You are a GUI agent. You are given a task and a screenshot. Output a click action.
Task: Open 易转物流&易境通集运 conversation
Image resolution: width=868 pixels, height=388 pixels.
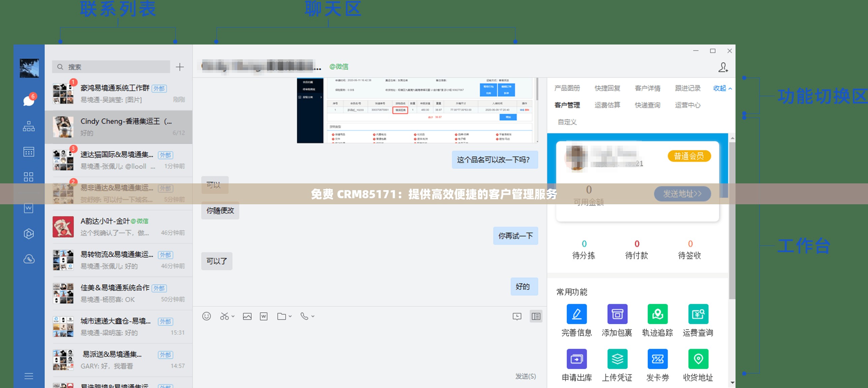(x=119, y=260)
